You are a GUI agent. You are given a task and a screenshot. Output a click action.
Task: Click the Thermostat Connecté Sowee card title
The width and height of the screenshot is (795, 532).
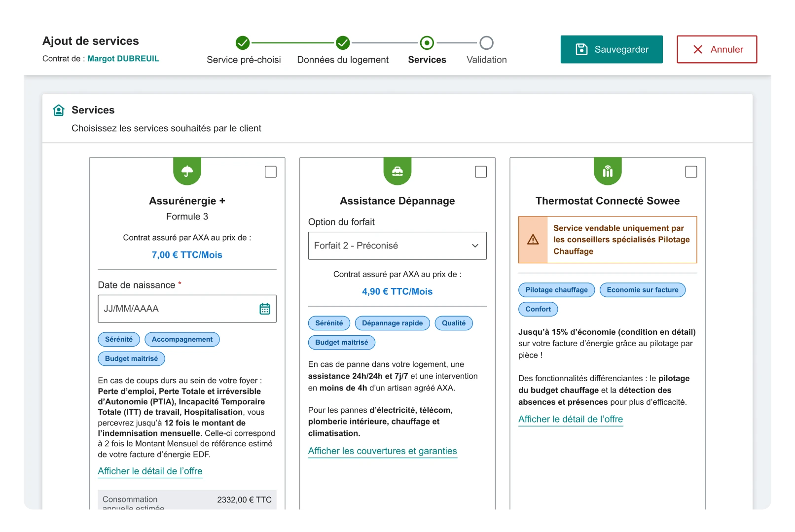(608, 201)
